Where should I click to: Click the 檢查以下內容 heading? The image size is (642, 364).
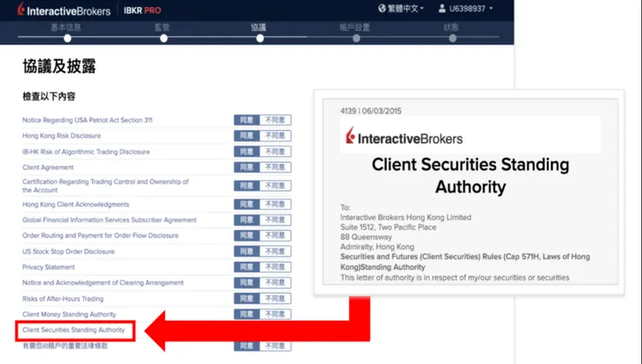(x=49, y=96)
